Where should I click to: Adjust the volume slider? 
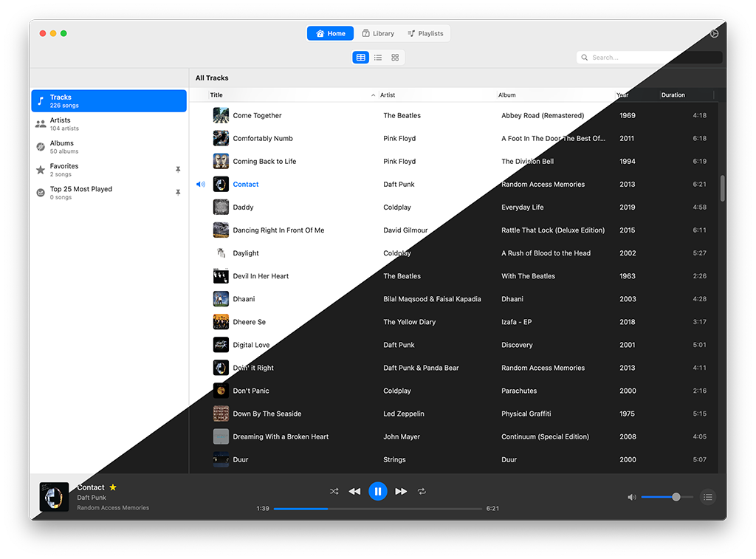(x=667, y=497)
